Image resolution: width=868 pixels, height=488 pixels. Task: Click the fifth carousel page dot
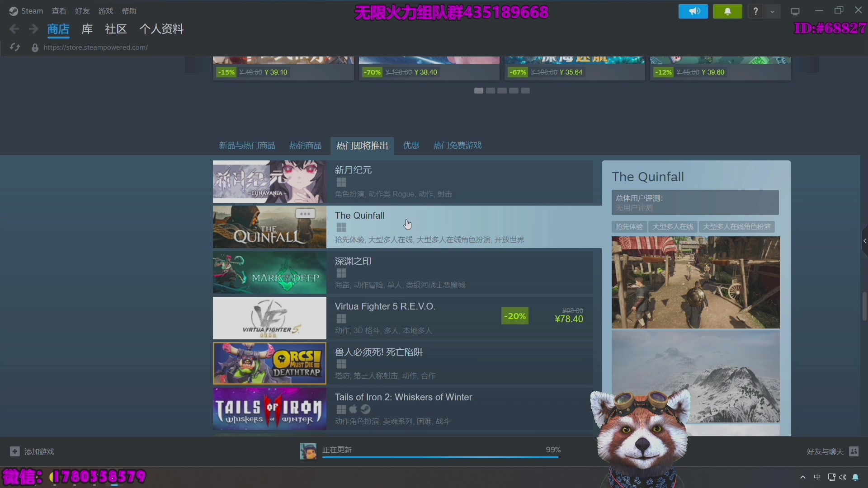point(525,91)
